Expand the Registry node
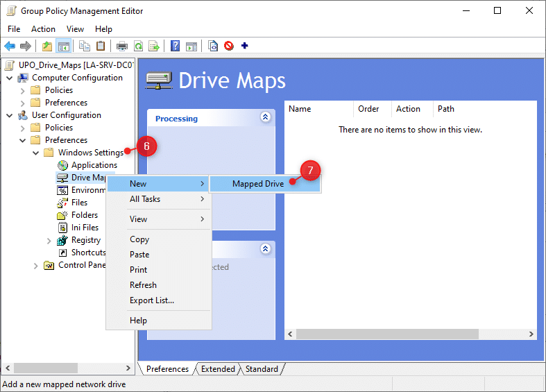The height and width of the screenshot is (392, 546). pyautogui.click(x=49, y=241)
